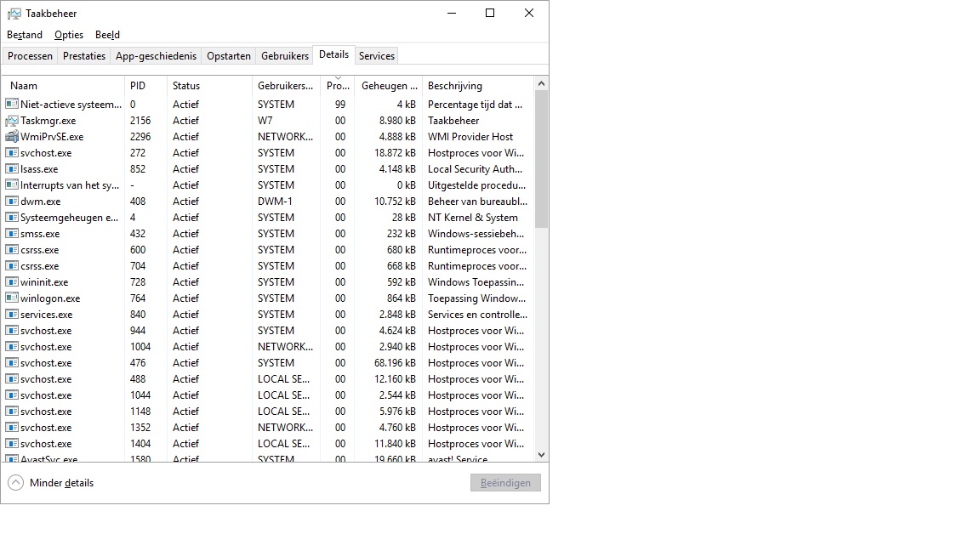
Task: Click the WmiPrvSE.exe process icon
Action: [x=12, y=137]
